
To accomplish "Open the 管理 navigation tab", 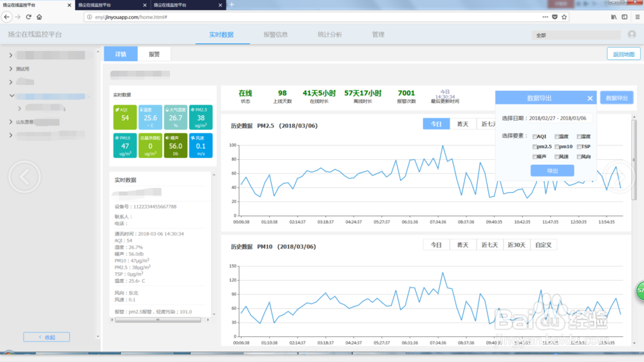I will coord(378,35).
